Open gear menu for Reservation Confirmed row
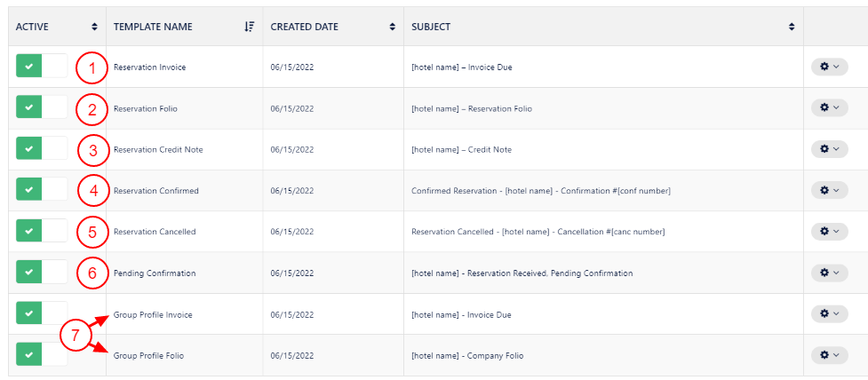This screenshot has height=380, width=868. pos(829,190)
